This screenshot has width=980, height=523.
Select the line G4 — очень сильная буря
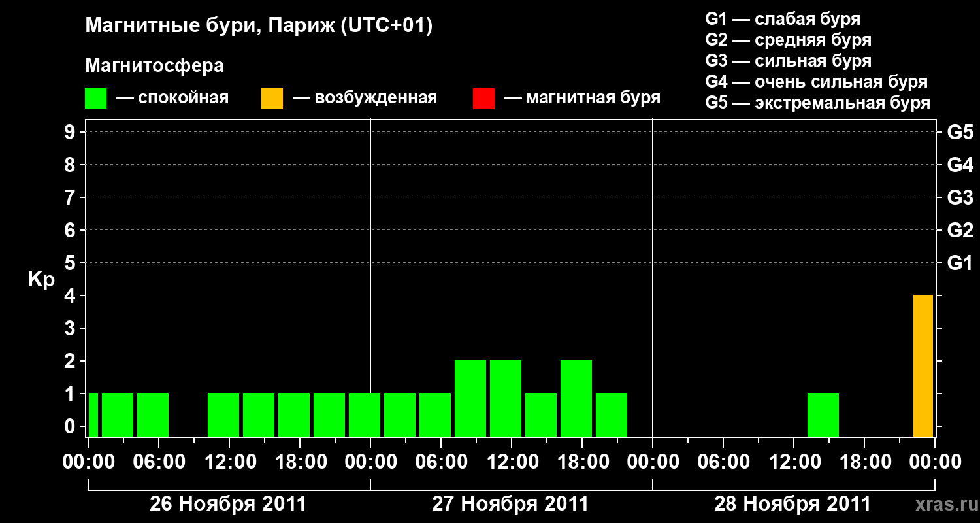(816, 82)
